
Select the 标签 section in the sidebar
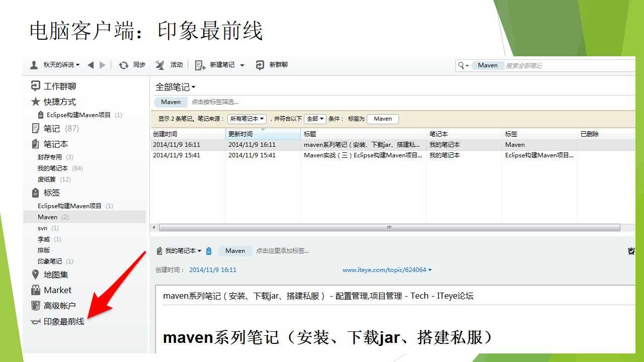(46, 193)
